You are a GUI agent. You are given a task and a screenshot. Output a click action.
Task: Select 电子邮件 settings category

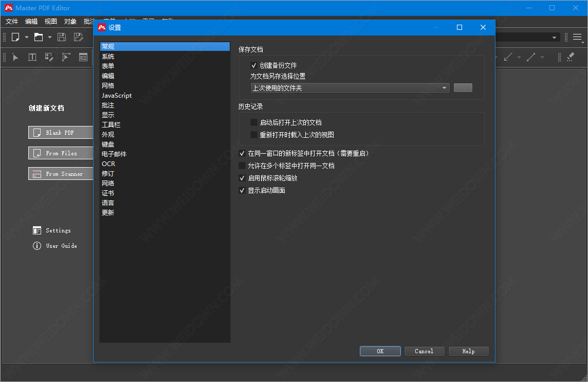pos(165,154)
